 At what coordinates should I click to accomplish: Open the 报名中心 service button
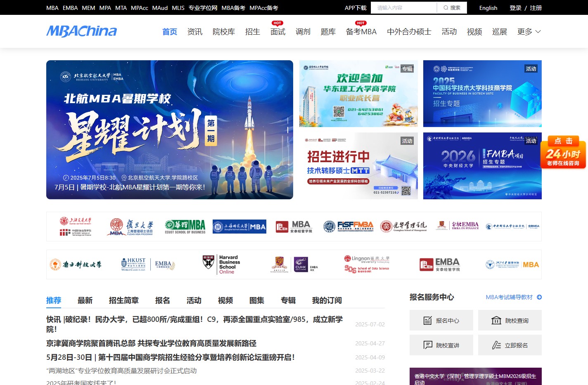tap(441, 320)
